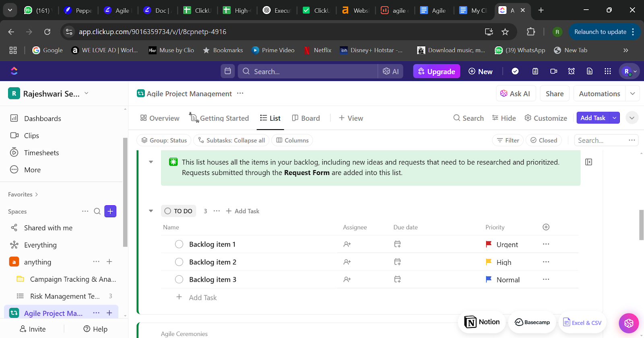Expand the Favorites section
This screenshot has width=644, height=338.
(x=23, y=194)
